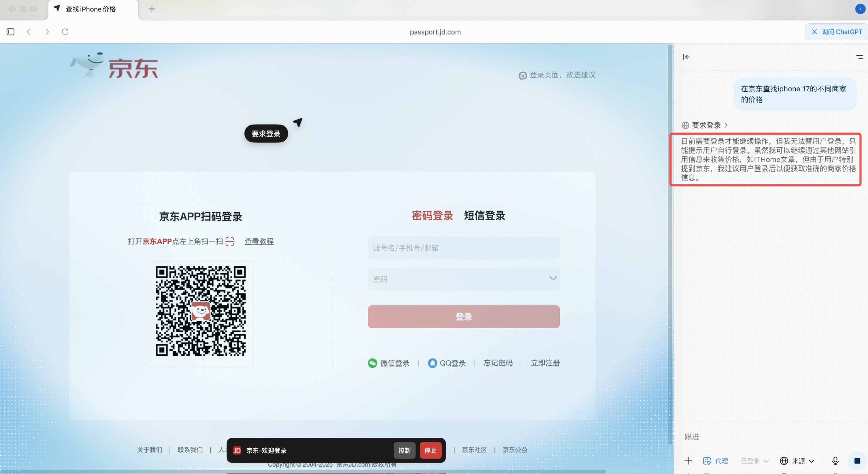Switch to 短信登录 tab
Screen dimensions: 868x474
point(484,216)
